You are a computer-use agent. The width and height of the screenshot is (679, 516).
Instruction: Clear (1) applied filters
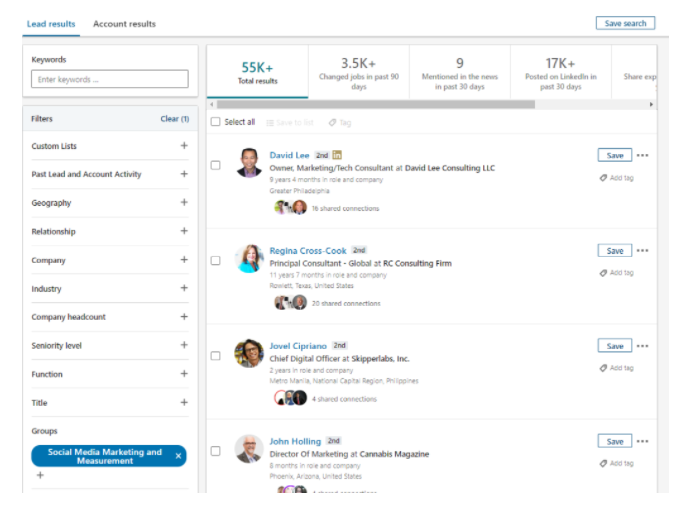[175, 119]
